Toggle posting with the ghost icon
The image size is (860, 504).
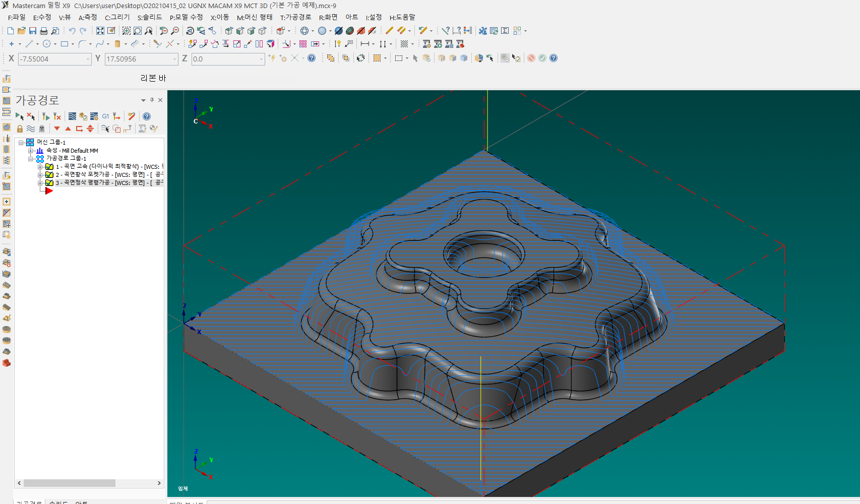pyautogui.click(x=42, y=129)
